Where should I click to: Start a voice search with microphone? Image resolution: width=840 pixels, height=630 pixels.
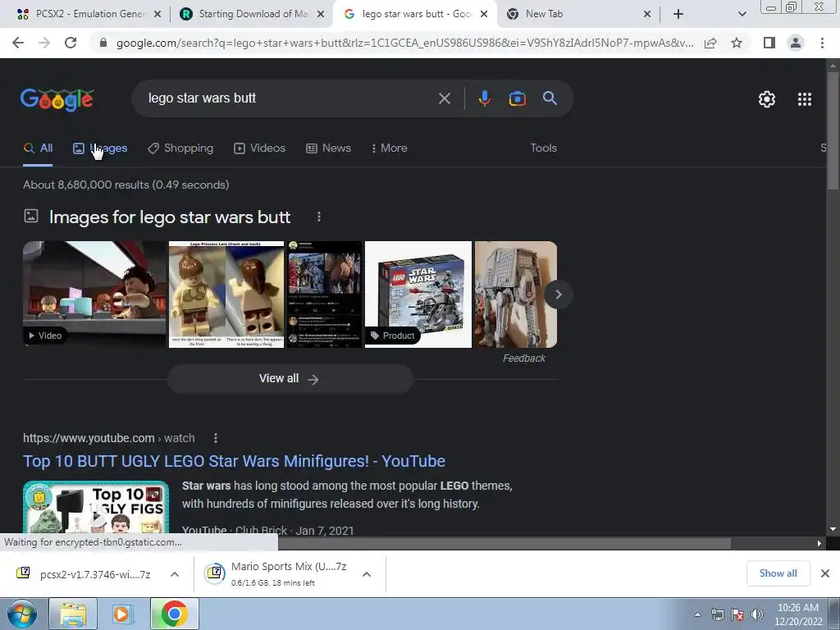(484, 98)
